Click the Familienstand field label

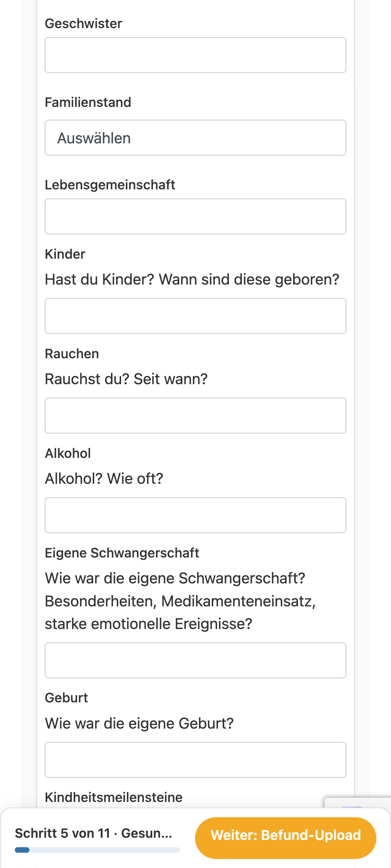coord(88,103)
